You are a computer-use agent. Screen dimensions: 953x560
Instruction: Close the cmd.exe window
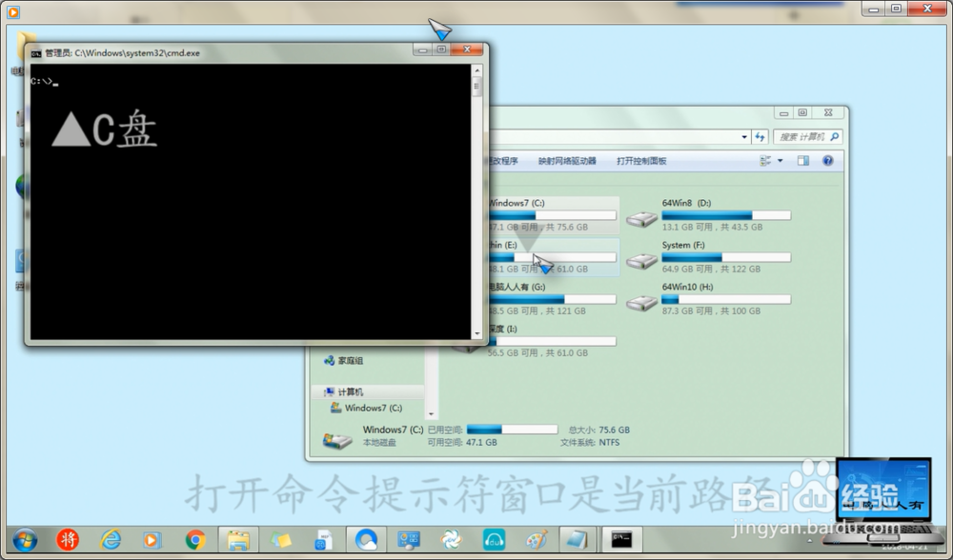click(x=467, y=50)
